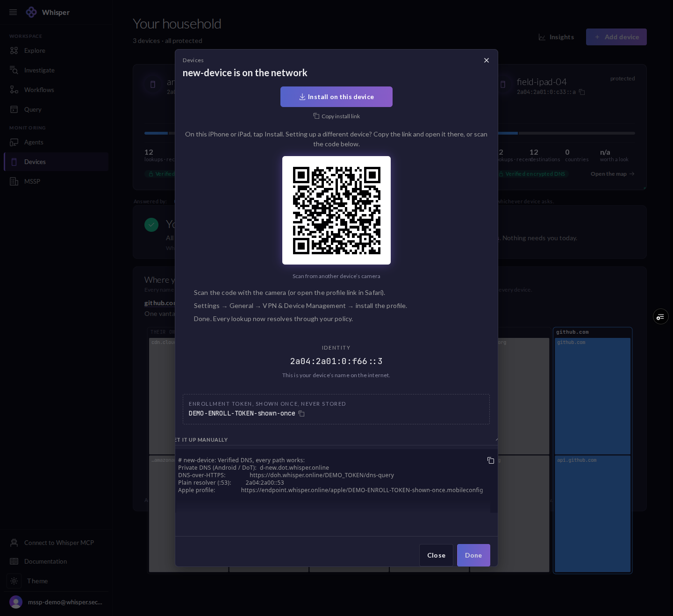The image size is (673, 616).
Task: Click the Agents icon
Action: coord(14,142)
